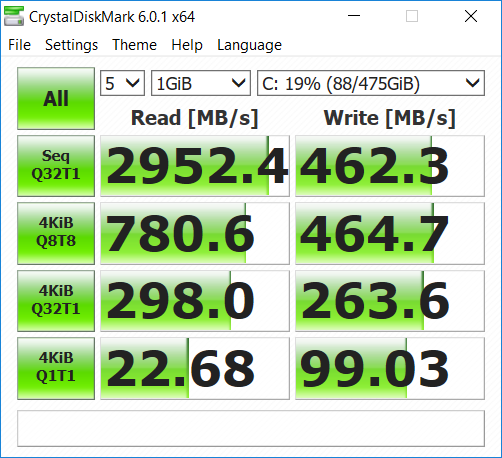Start the 4KiB Q32T1 test

point(56,301)
